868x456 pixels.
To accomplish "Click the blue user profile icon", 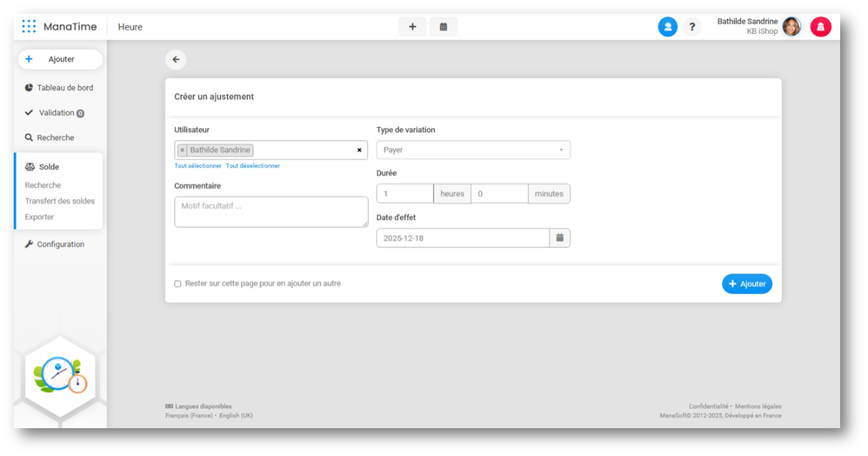I will (x=667, y=27).
